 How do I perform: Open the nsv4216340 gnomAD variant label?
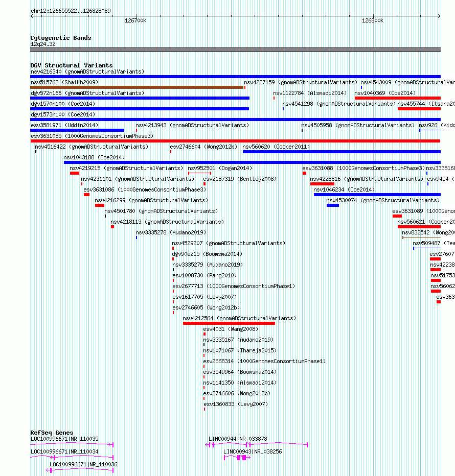[x=87, y=72]
